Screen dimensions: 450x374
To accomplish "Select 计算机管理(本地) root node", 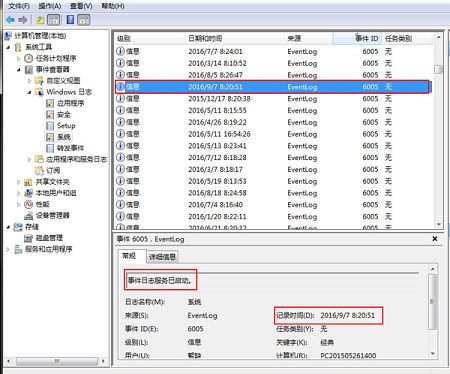I will [x=40, y=36].
